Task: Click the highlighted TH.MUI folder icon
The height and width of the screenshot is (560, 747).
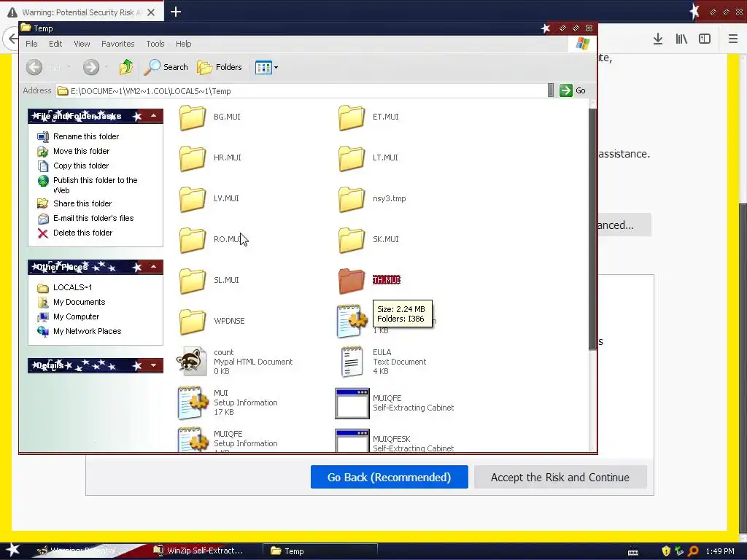Action: tap(352, 281)
